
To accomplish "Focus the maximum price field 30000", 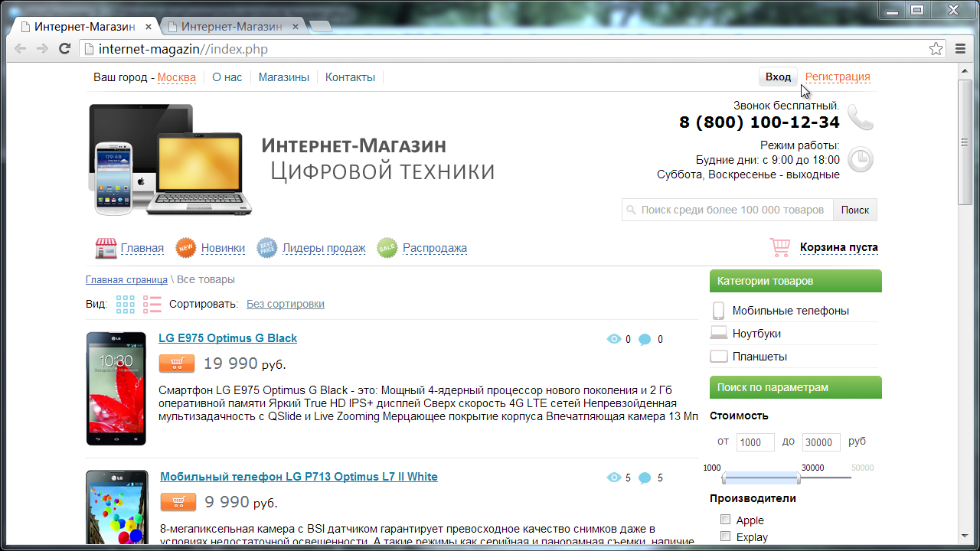I will [x=822, y=442].
